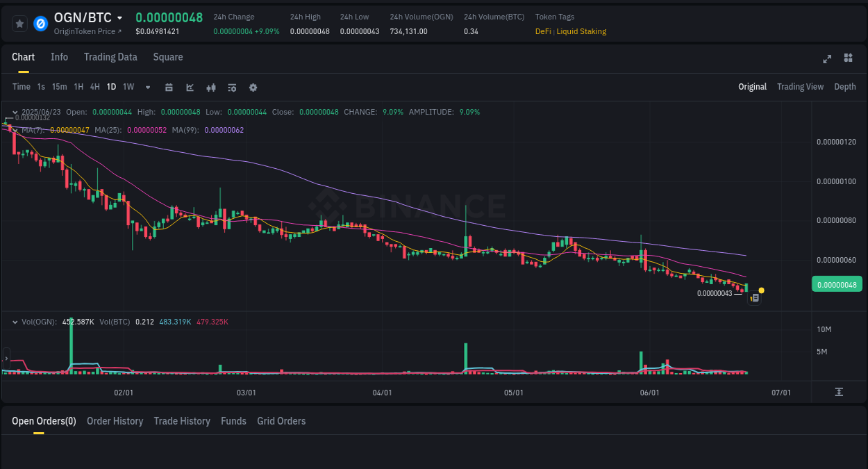The height and width of the screenshot is (469, 868).
Task: Open chart settings via gear icon
Action: [x=253, y=87]
